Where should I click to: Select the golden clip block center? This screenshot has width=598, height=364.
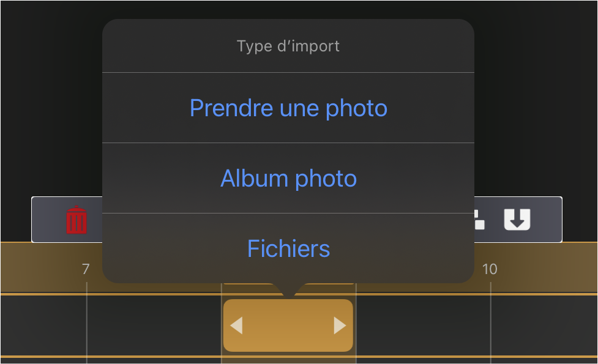(288, 325)
